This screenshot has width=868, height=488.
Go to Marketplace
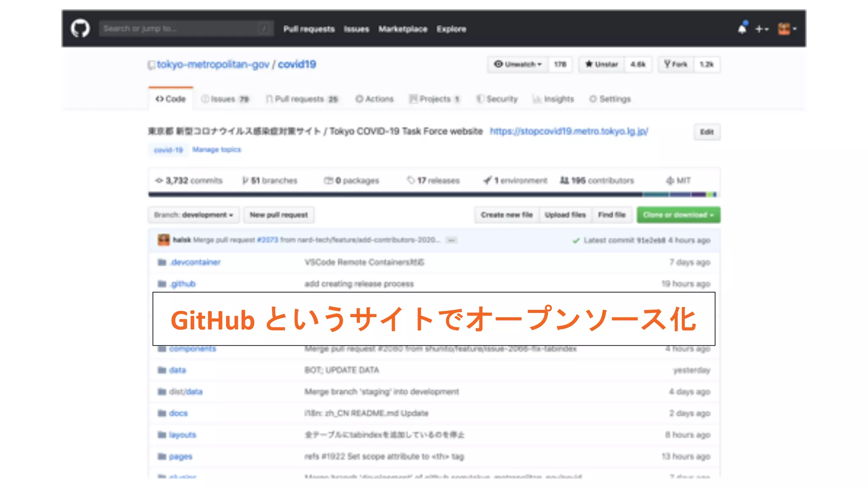pyautogui.click(x=403, y=29)
